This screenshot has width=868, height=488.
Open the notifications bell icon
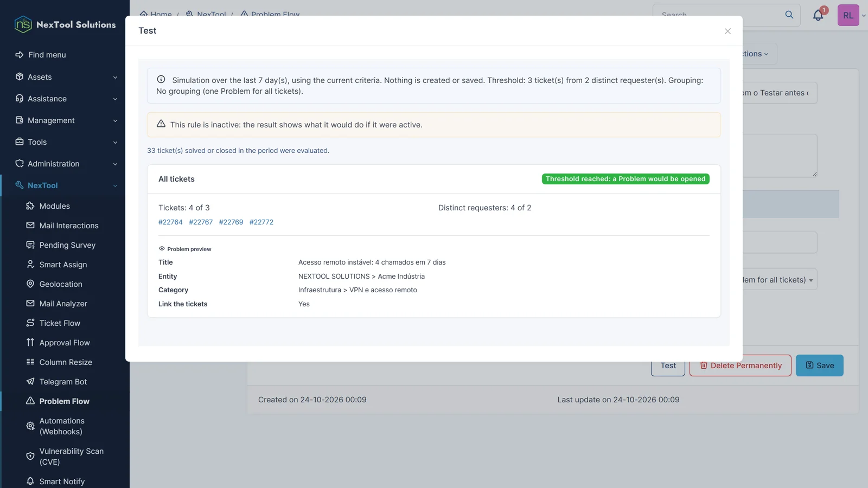tap(818, 15)
